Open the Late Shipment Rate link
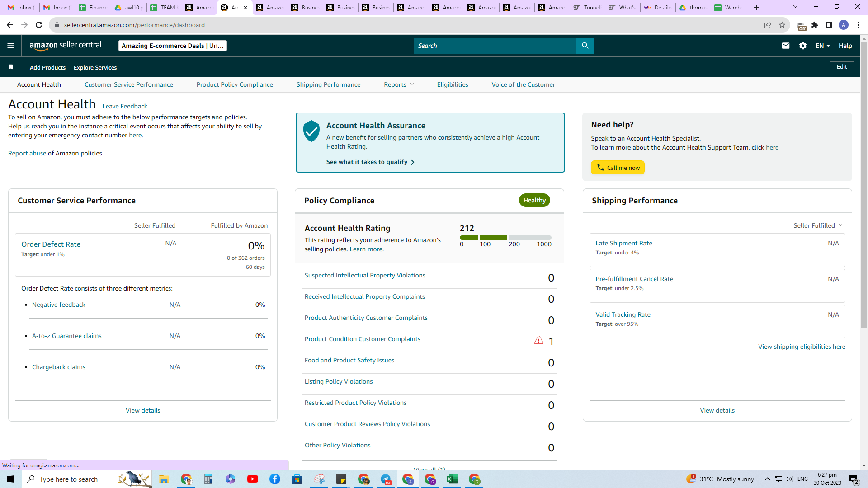The image size is (868, 488). pos(624,243)
